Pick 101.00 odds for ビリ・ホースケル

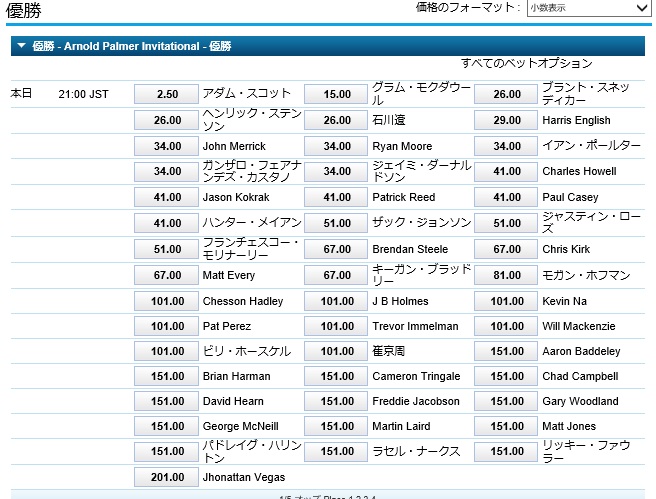167,351
